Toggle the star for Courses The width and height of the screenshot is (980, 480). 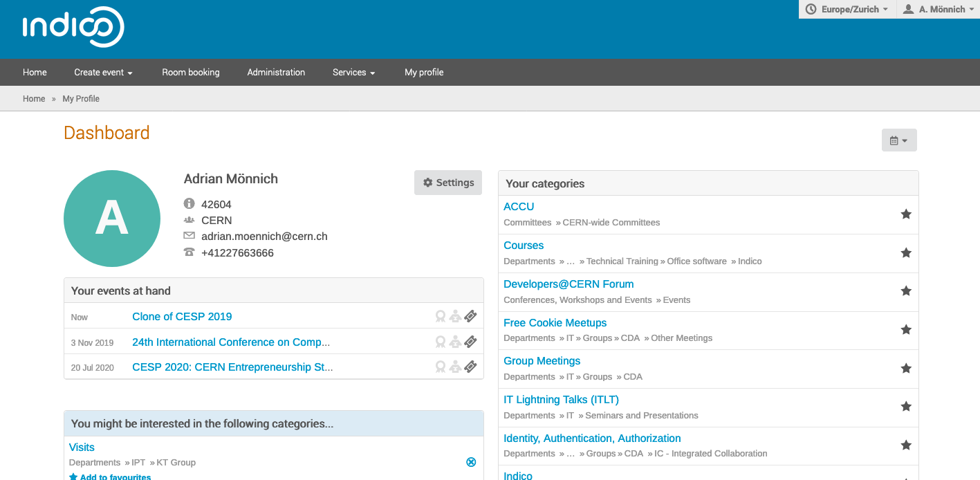click(x=906, y=253)
